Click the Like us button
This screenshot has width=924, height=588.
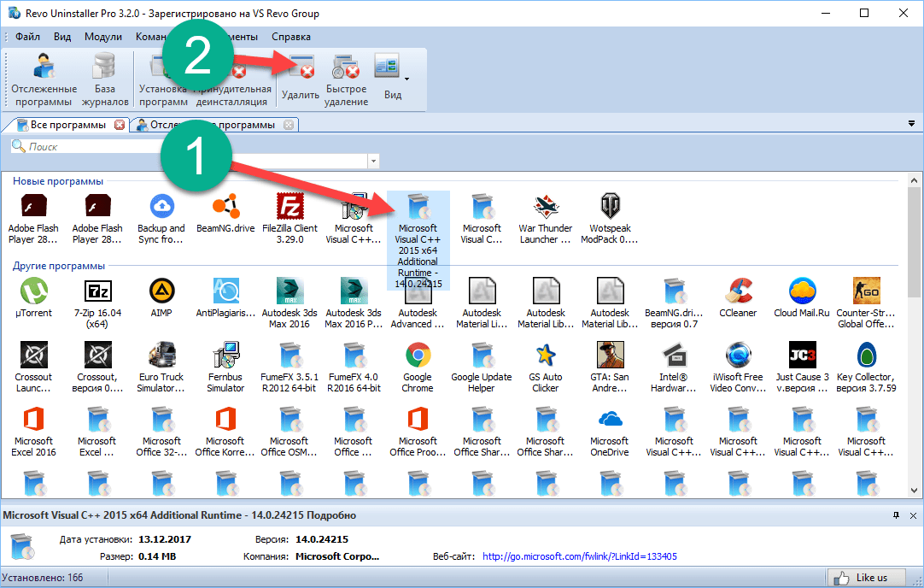click(x=863, y=577)
